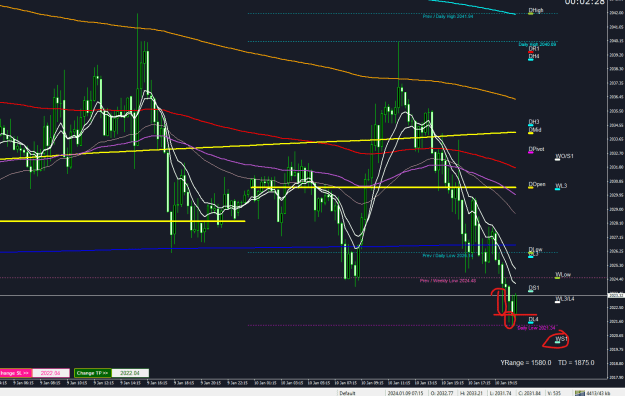
Task: Click the 00:02:28 candle countdown timer
Action: [585, 2]
